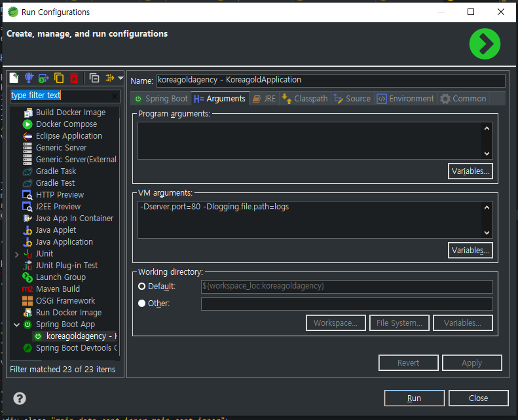Click the Revert button
518x420 pixels.
[x=409, y=363]
